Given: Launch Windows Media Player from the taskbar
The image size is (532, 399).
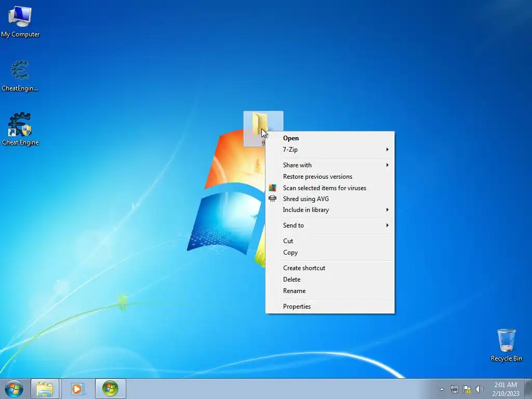Looking at the screenshot, I should [77, 389].
